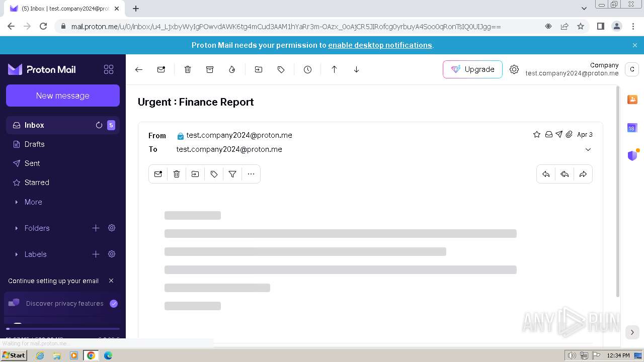Open settings gear icon
This screenshot has width=644, height=362.
point(514,69)
